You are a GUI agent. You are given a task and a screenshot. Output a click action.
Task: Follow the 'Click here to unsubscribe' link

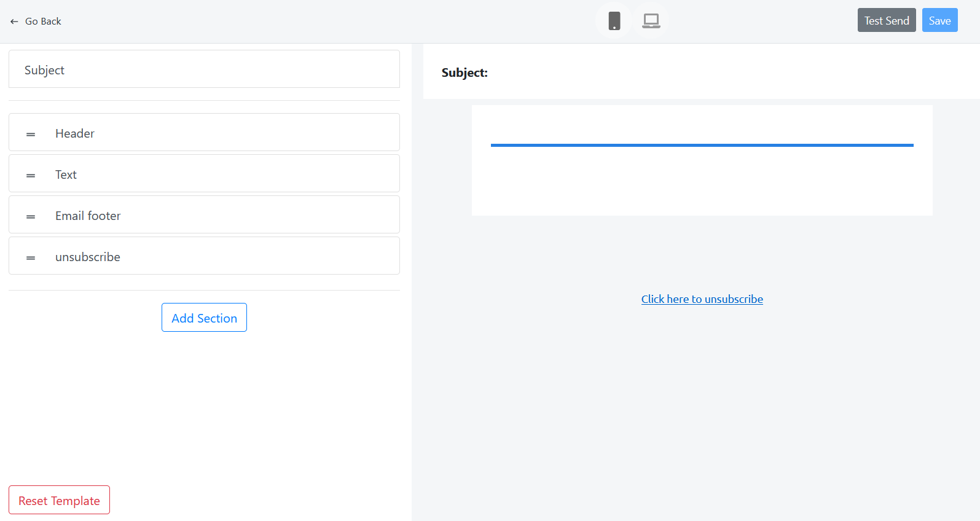702,299
